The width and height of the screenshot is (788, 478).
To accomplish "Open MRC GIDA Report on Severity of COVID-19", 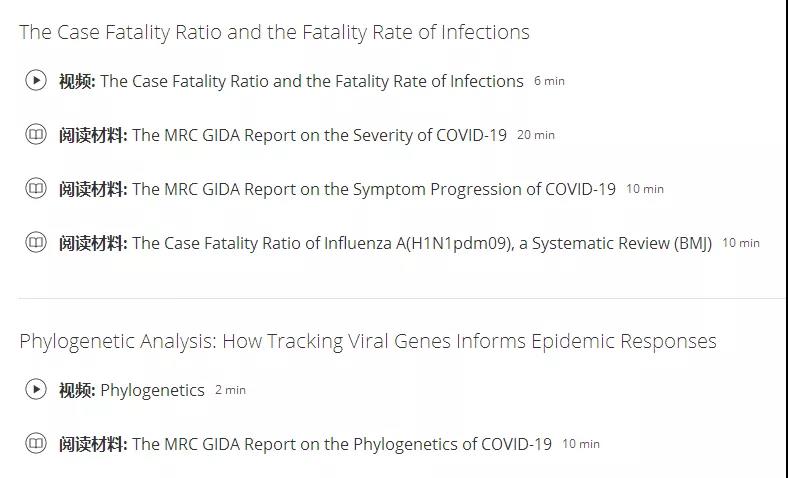I will pos(319,135).
